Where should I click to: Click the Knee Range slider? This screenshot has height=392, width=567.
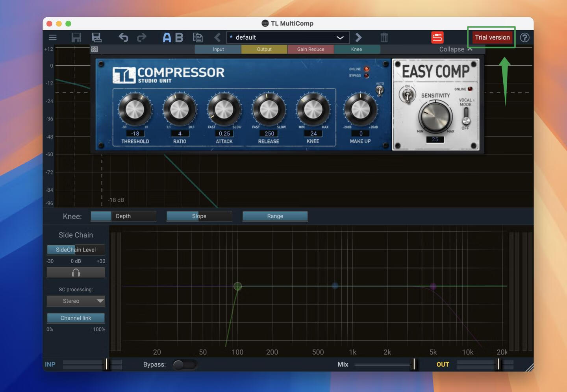(x=275, y=216)
